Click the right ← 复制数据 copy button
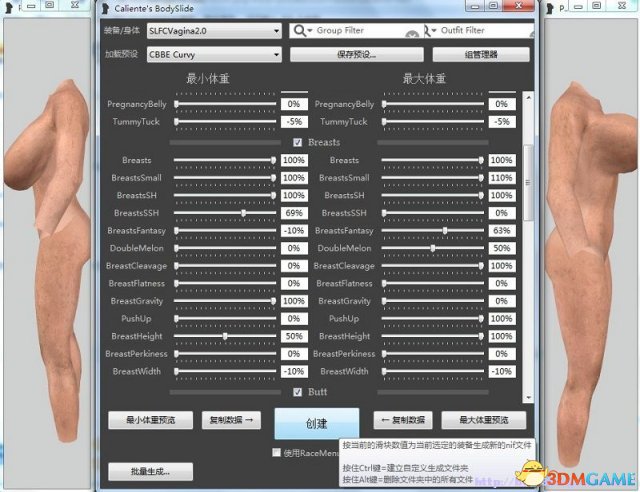 pyautogui.click(x=403, y=420)
